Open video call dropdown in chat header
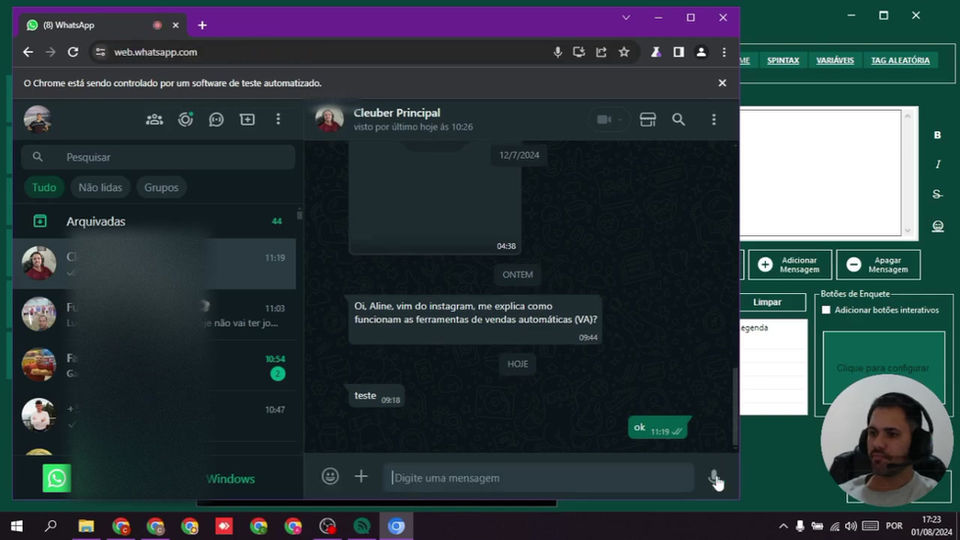 pyautogui.click(x=609, y=119)
